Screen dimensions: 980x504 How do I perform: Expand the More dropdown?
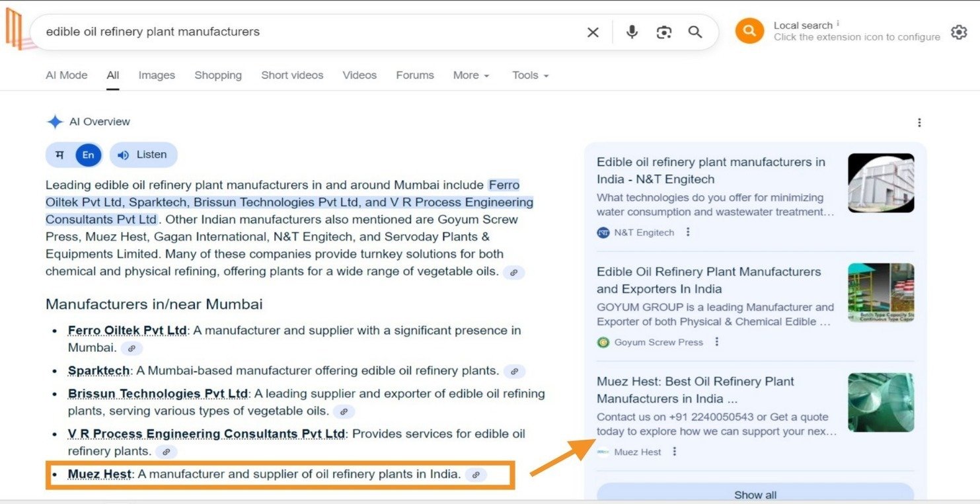pos(471,75)
